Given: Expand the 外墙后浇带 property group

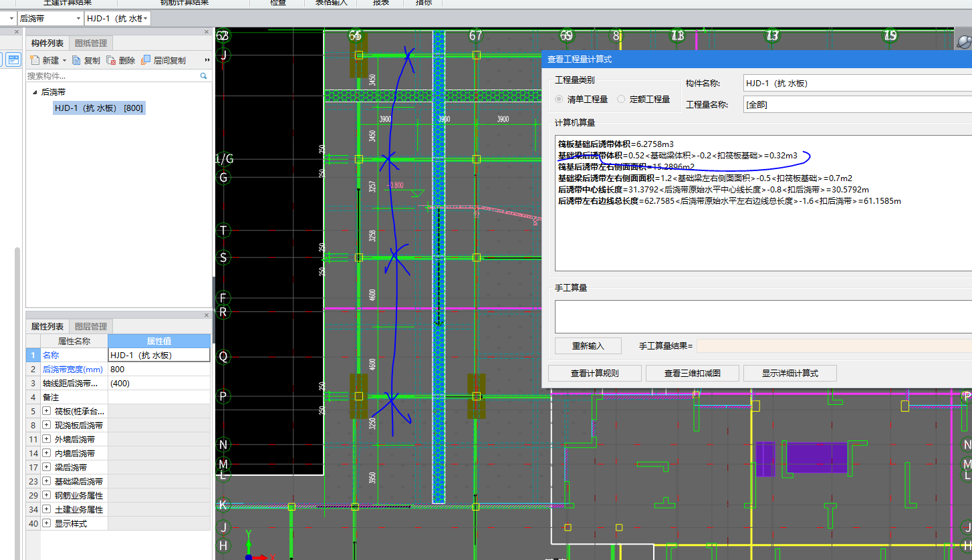Looking at the screenshot, I should pos(47,439).
